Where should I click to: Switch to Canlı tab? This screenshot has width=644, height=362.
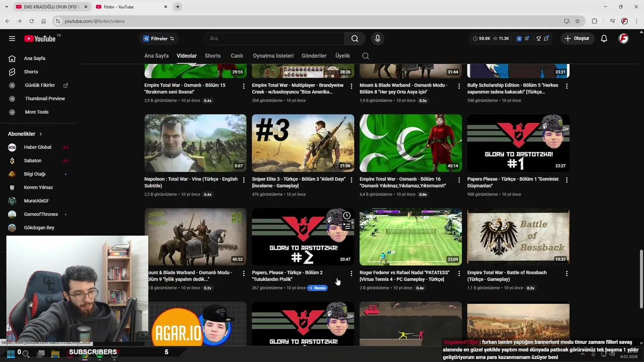click(237, 56)
